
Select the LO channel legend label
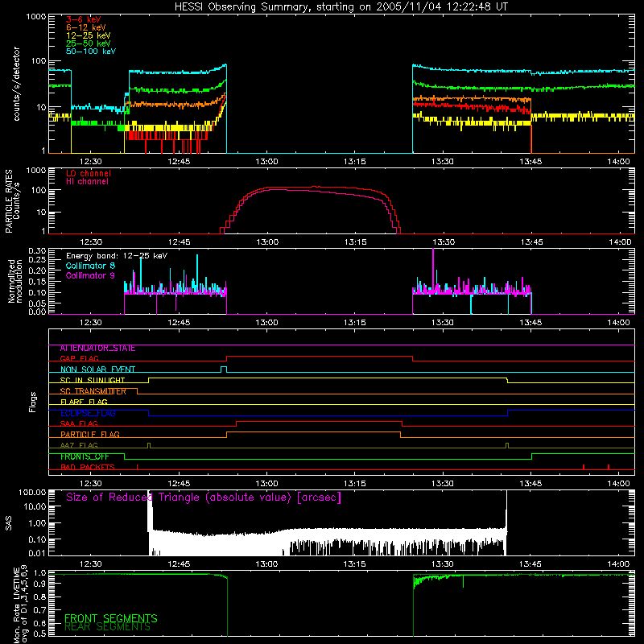[x=89, y=174]
